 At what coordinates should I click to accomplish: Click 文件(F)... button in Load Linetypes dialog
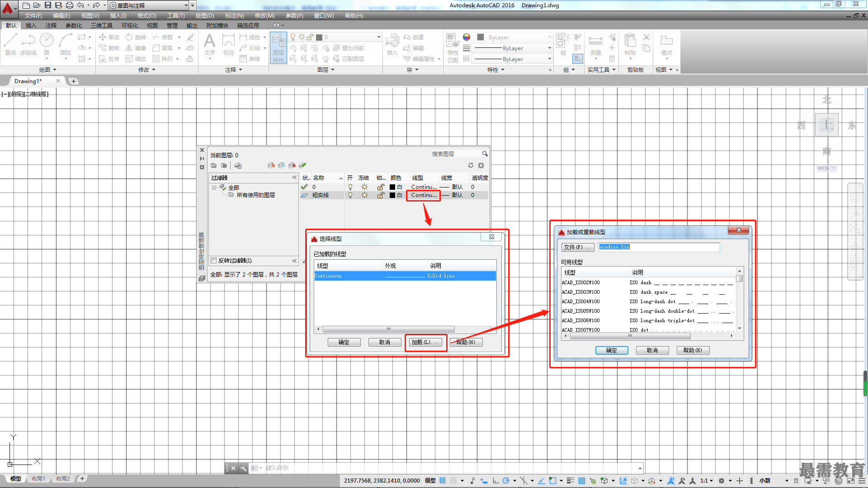click(578, 247)
